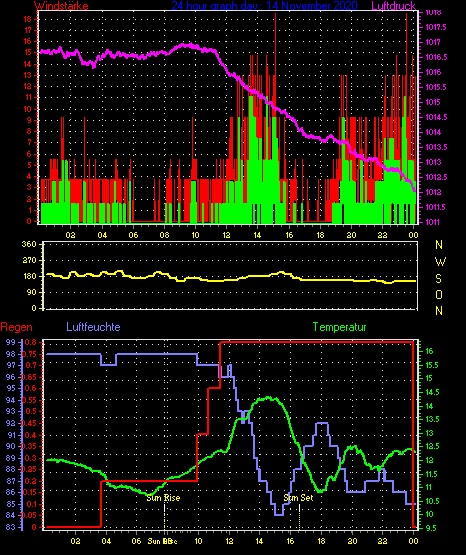The height and width of the screenshot is (555, 466).
Task: Click the 1017.5 pressure axis value
Action: [436, 27]
